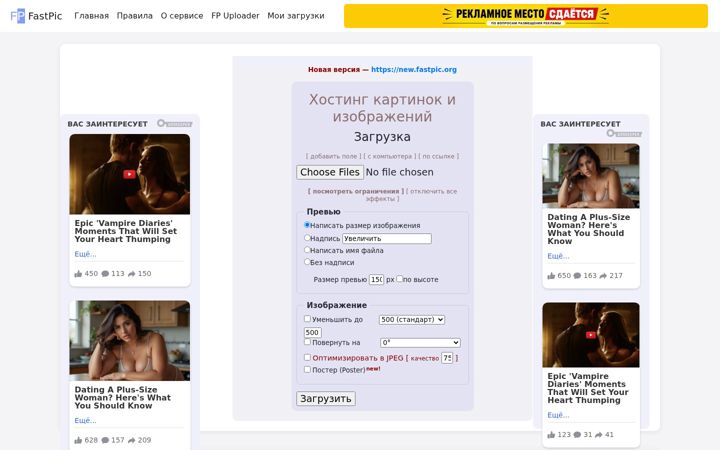This screenshot has height=450, width=720.
Task: Click the video play icon on right Vampire Diaries thumbnail
Action: coord(591,335)
